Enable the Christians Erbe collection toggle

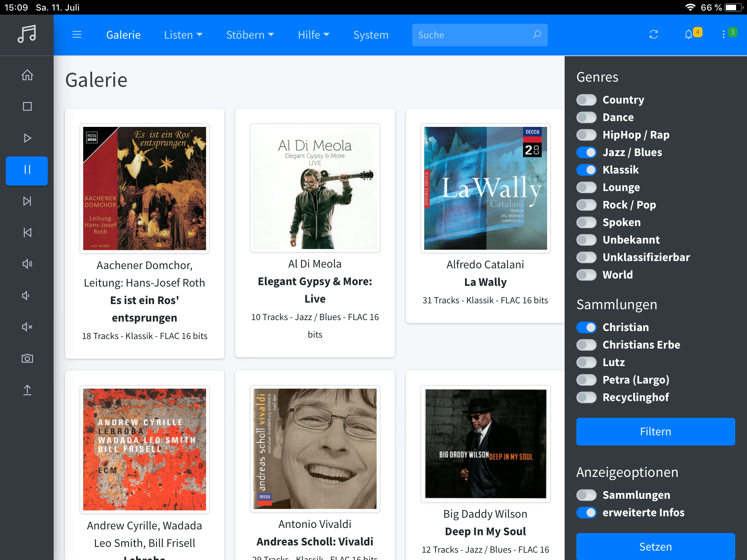(x=587, y=345)
